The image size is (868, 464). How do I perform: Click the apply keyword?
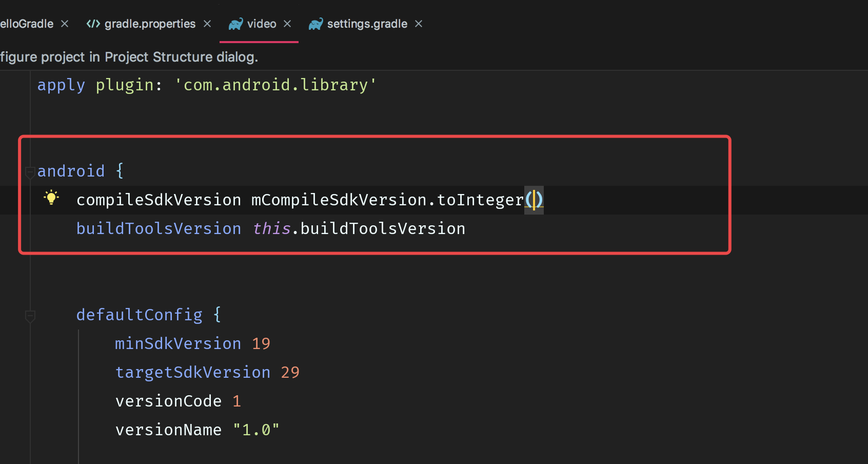click(x=61, y=85)
